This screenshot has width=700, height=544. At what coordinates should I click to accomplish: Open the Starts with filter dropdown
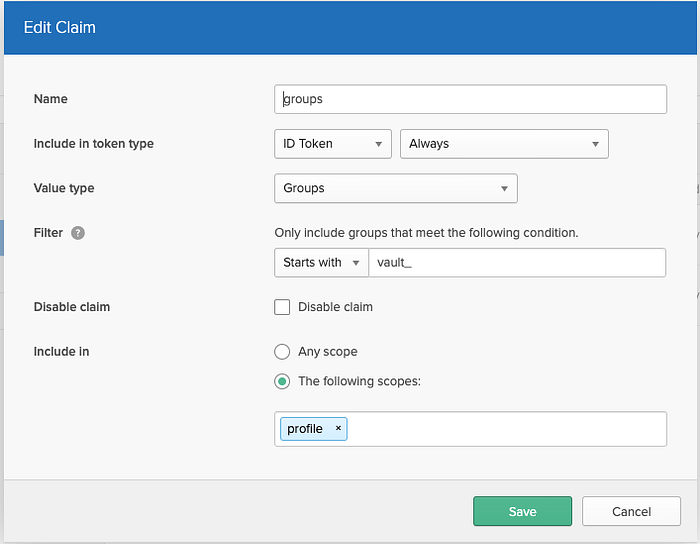coord(321,263)
